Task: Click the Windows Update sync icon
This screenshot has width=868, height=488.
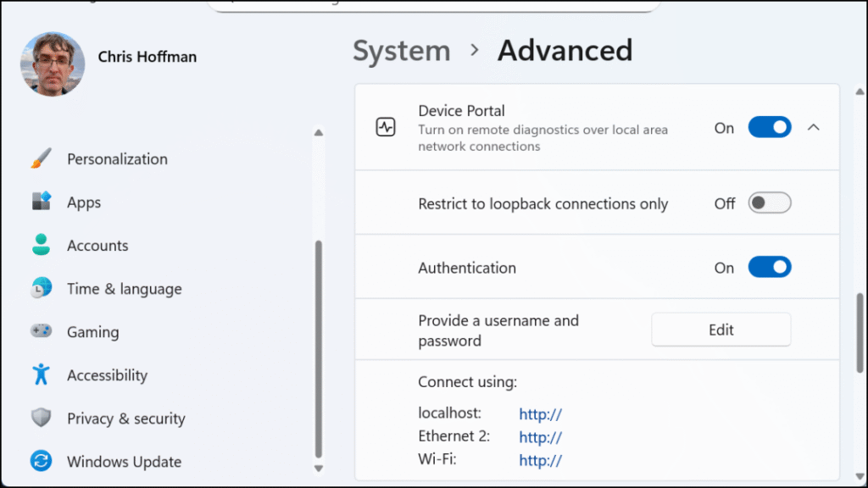Action: (41, 461)
